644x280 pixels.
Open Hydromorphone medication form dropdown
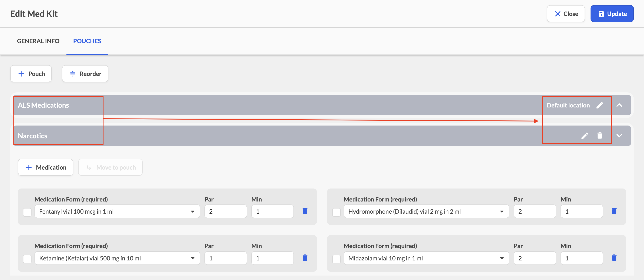(426, 211)
